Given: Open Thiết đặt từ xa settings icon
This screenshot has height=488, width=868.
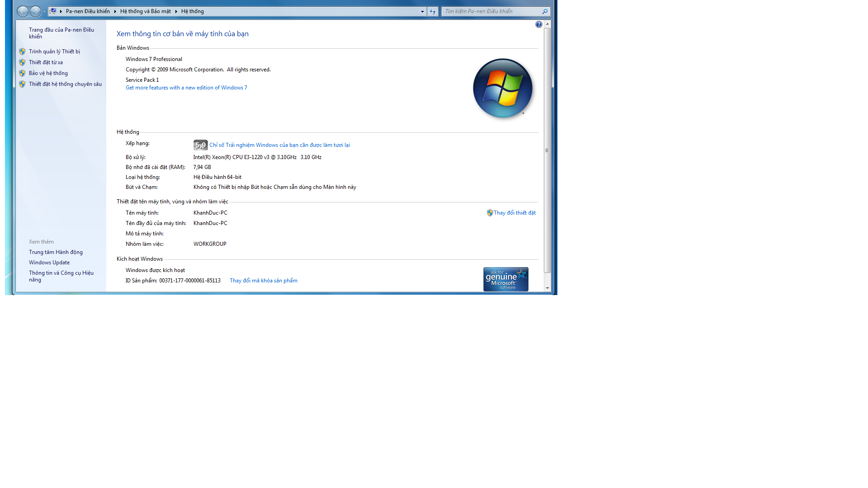Looking at the screenshot, I should coord(23,62).
